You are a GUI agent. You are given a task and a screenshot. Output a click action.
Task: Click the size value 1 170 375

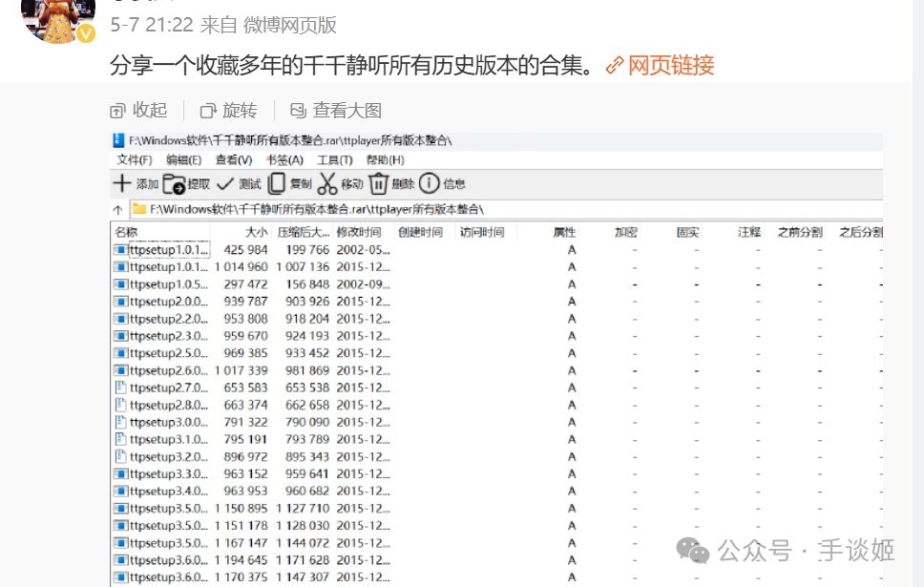tap(241, 577)
